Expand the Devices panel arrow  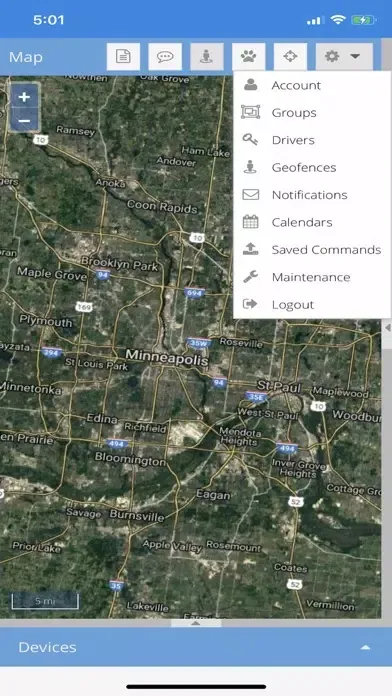(x=365, y=647)
